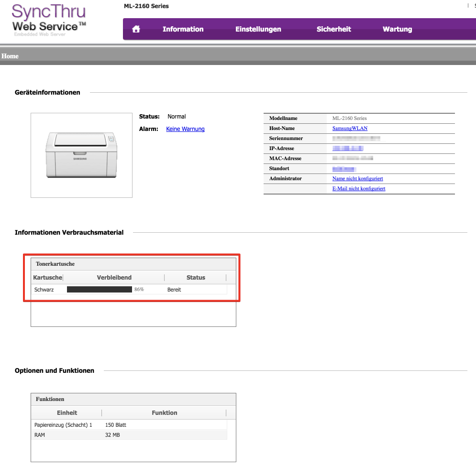Click the 32 MB value
Screen dimensions: 476x466
pos(112,435)
